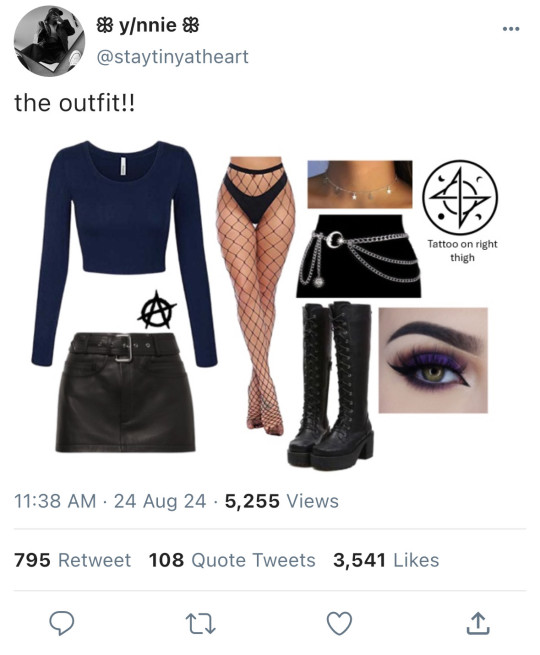Open the @staytinyatheart handle
Screen dimensions: 540x655
(172, 57)
